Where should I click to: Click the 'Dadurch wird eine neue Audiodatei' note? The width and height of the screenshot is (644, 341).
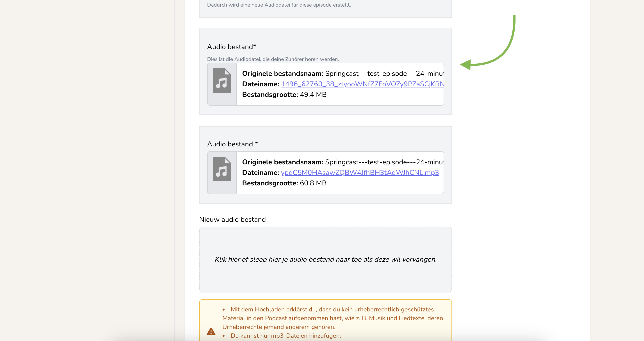tap(279, 5)
